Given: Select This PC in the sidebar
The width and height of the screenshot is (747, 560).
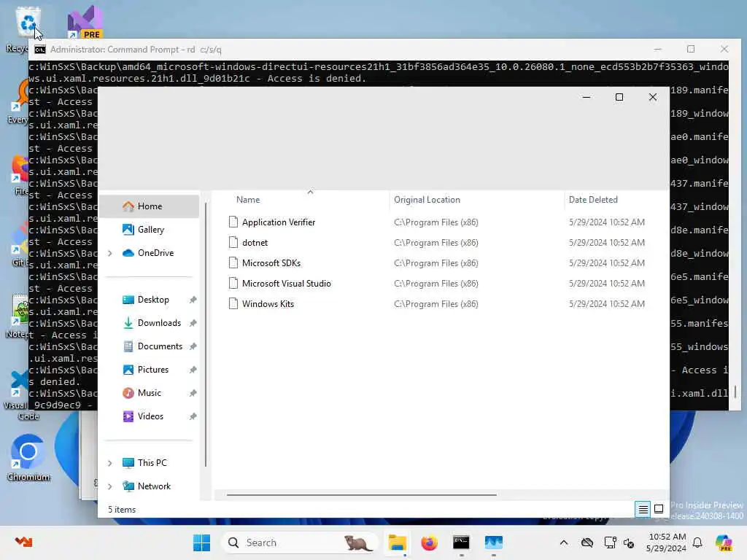Looking at the screenshot, I should (152, 463).
